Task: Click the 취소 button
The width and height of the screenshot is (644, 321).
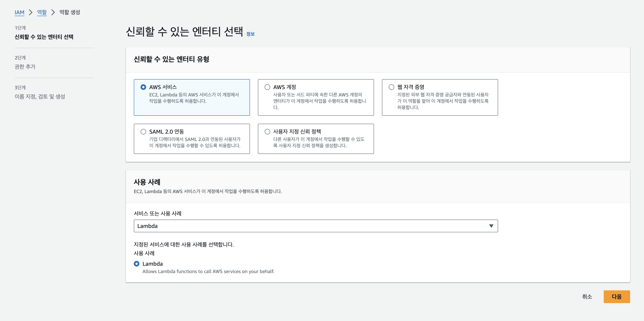Action: click(x=587, y=297)
